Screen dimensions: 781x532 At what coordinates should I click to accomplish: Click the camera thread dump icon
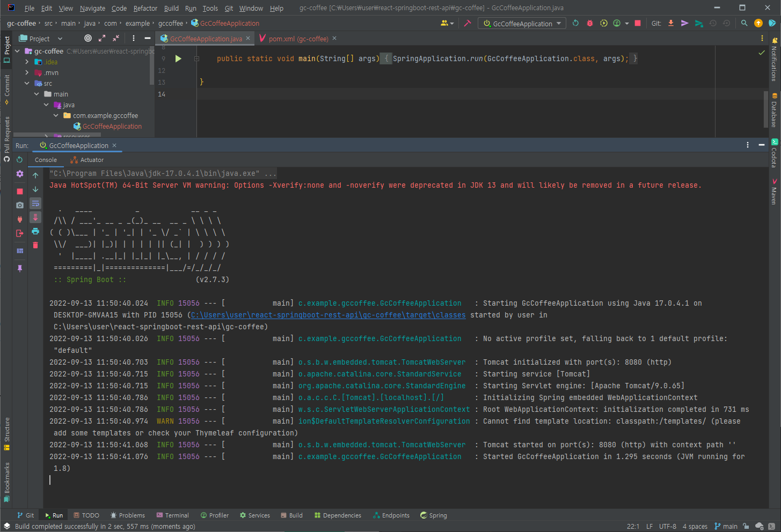click(20, 205)
